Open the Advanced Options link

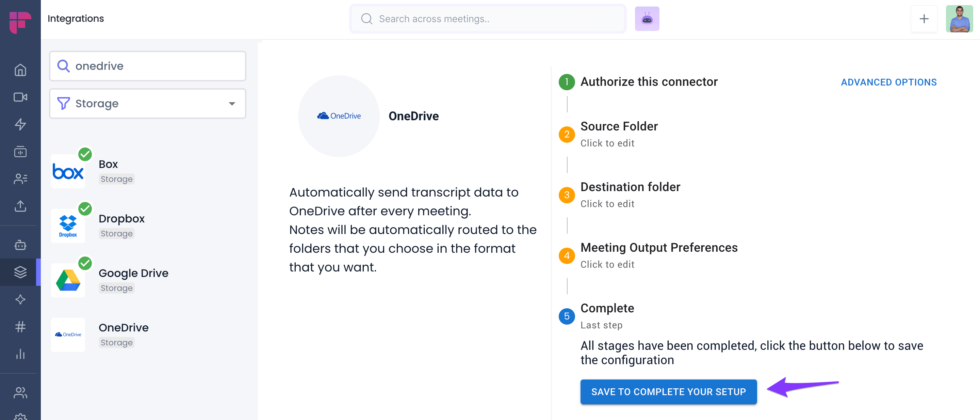[888, 82]
